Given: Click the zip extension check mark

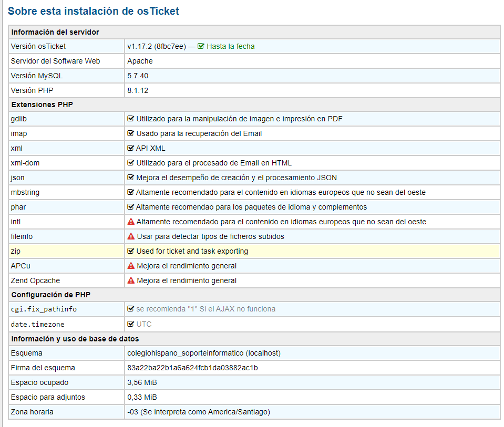Looking at the screenshot, I should (131, 251).
